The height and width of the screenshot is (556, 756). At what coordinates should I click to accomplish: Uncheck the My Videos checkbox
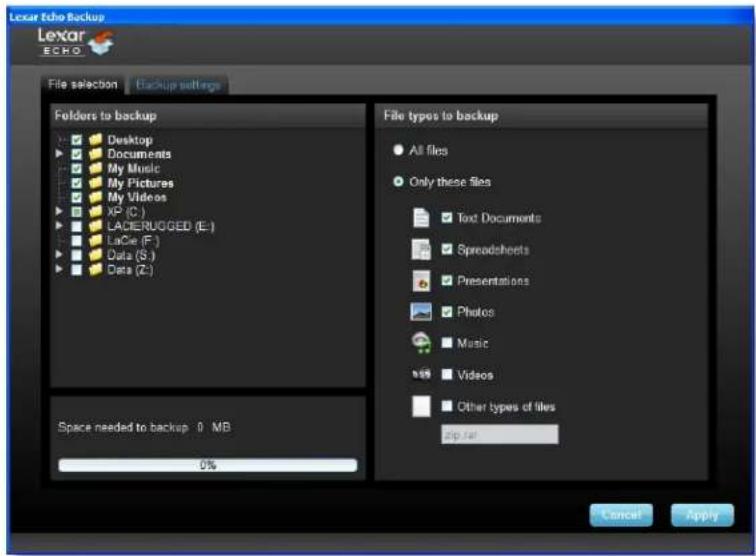coord(76,198)
